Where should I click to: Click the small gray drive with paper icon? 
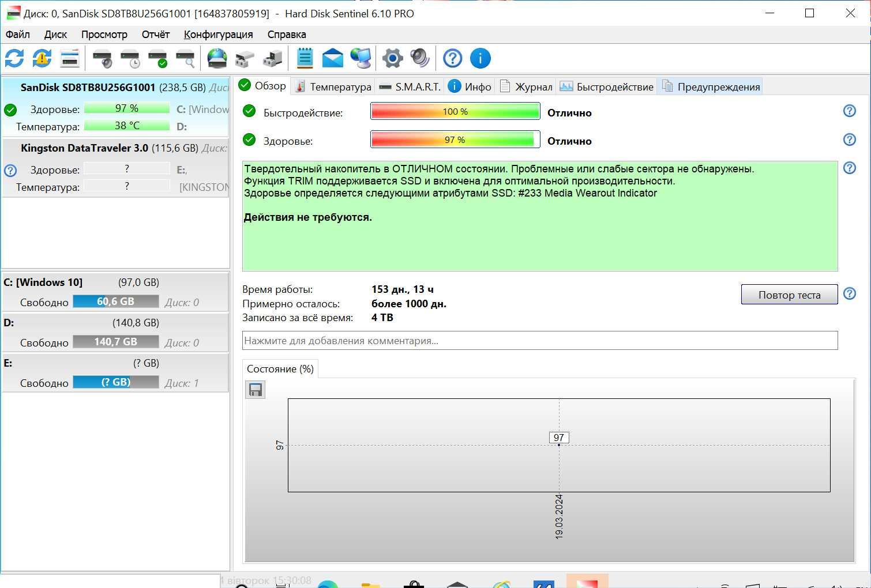click(x=245, y=58)
